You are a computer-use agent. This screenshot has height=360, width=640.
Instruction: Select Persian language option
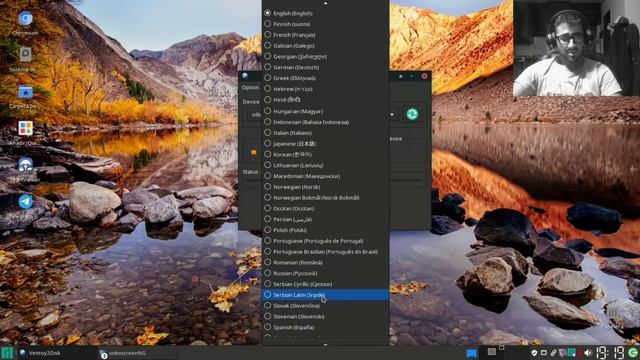(x=325, y=219)
